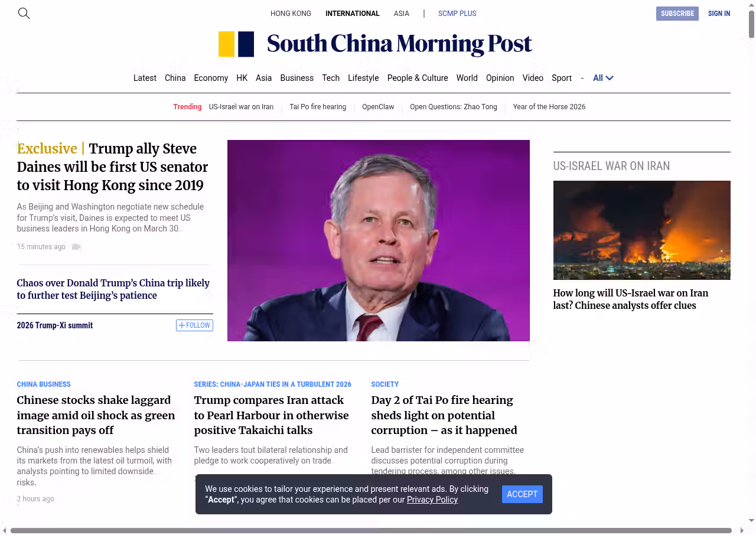The height and width of the screenshot is (535, 756).
Task: Follow the 2026 Trump-Xi summit topic
Action: point(194,325)
